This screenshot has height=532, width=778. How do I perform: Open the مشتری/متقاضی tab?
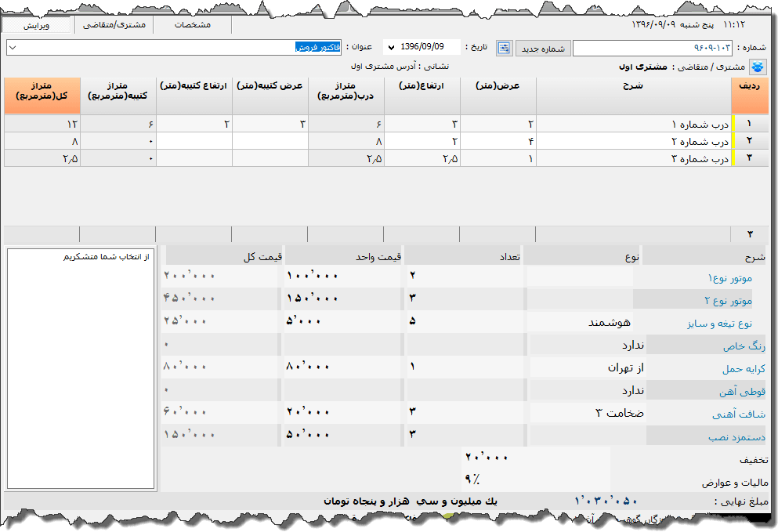pos(114,25)
